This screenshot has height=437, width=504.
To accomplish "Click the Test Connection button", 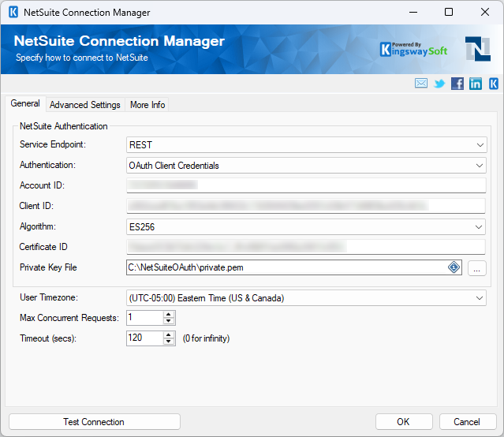I will click(94, 421).
